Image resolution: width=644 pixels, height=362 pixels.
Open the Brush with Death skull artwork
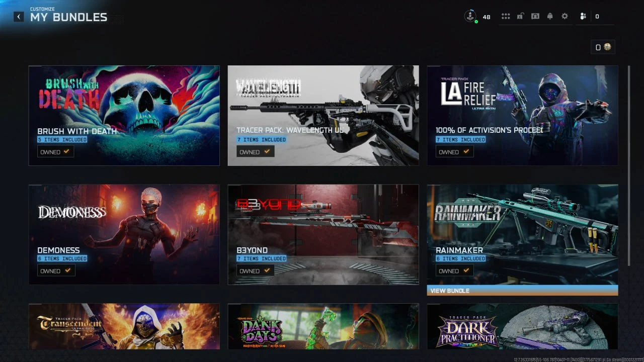[124, 115]
